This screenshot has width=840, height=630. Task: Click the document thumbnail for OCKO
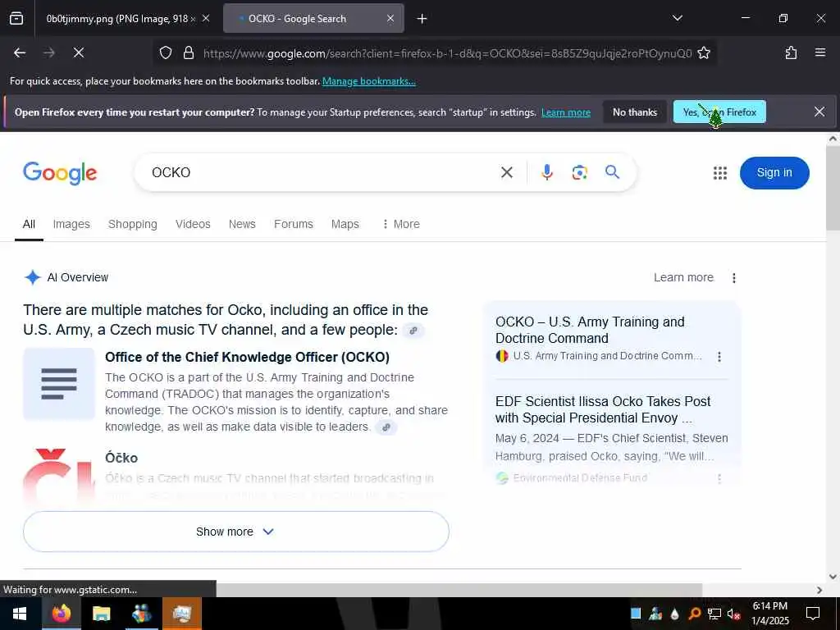[x=59, y=384]
